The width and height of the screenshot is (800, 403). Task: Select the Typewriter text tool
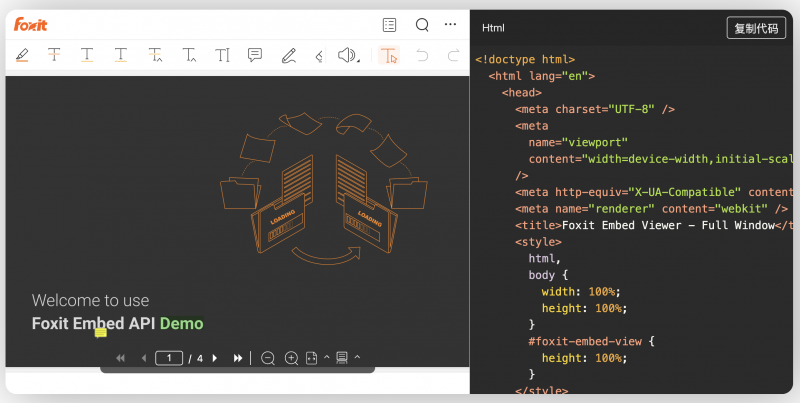[222, 55]
